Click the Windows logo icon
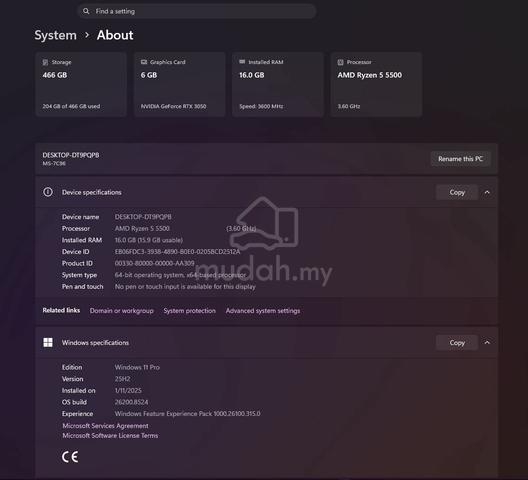528x480 pixels. pos(48,343)
